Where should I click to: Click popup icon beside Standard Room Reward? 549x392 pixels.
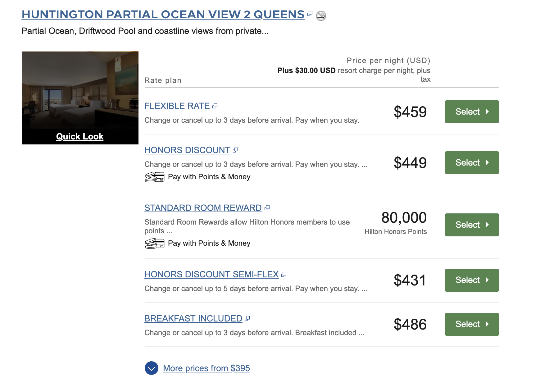click(267, 208)
